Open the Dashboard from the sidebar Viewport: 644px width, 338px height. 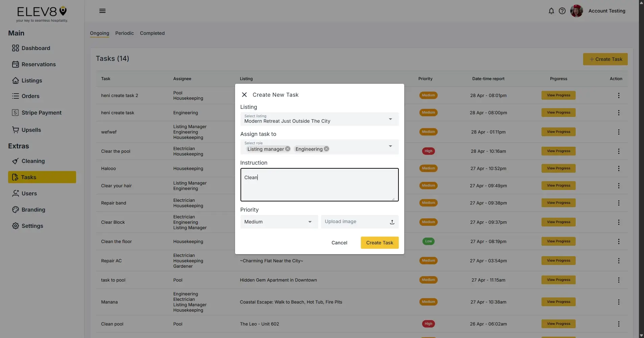click(36, 48)
